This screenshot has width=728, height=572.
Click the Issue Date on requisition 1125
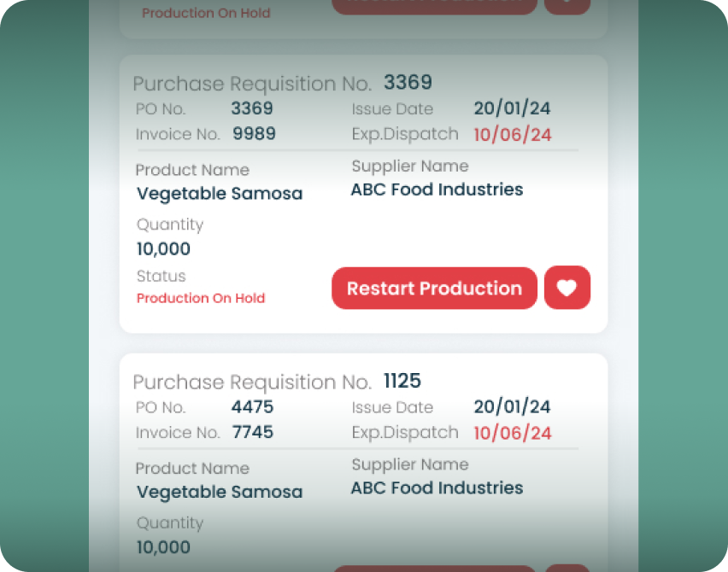512,407
